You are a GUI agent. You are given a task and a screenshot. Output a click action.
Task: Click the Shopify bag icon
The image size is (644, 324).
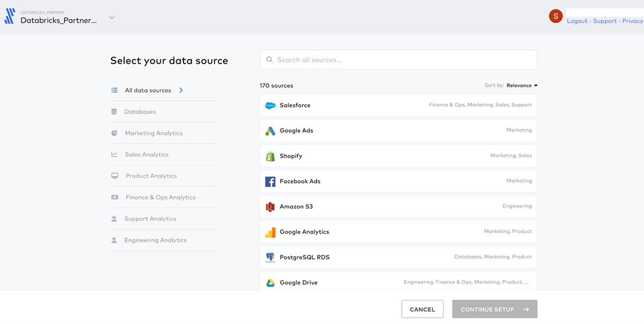(270, 156)
